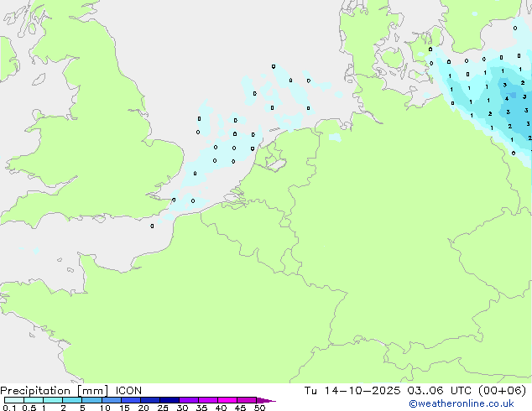
Task: Click the '0.5' legend scale label
Action: [x=29, y=408]
